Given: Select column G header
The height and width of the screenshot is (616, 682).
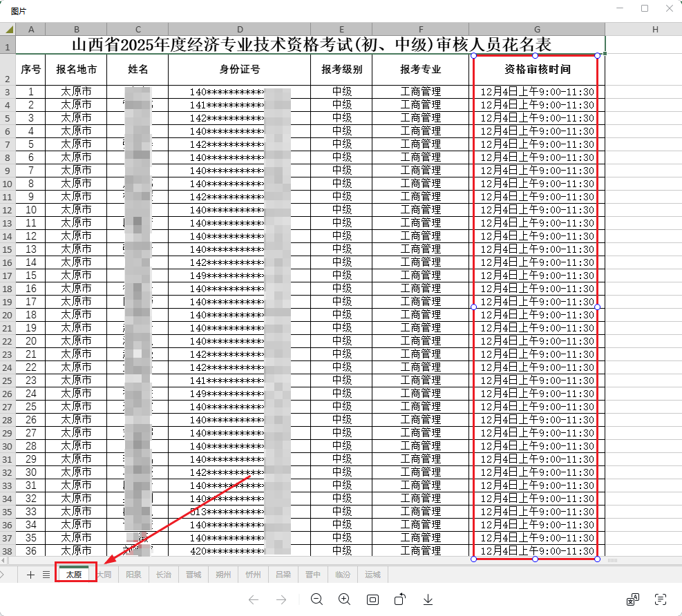Looking at the screenshot, I should [x=536, y=29].
